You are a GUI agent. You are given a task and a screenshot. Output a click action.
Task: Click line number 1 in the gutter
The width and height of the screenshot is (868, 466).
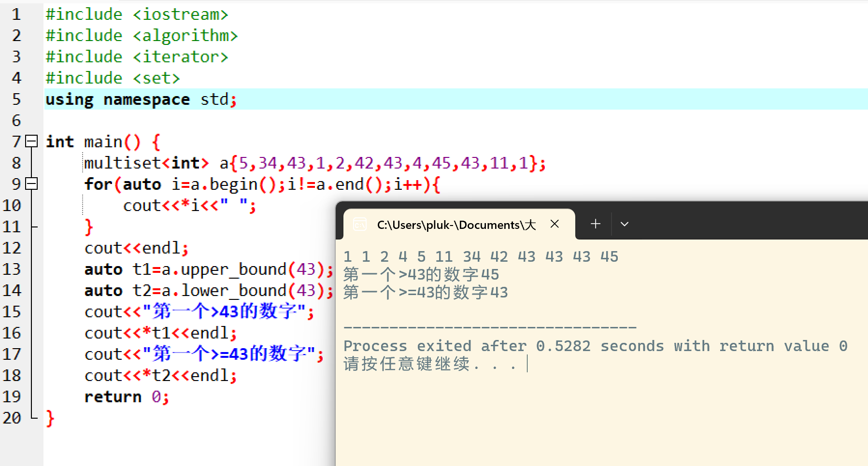pos(16,14)
